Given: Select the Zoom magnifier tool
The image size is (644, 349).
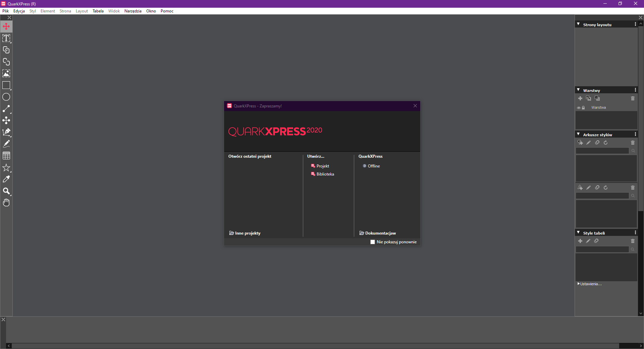Looking at the screenshot, I should (6, 191).
